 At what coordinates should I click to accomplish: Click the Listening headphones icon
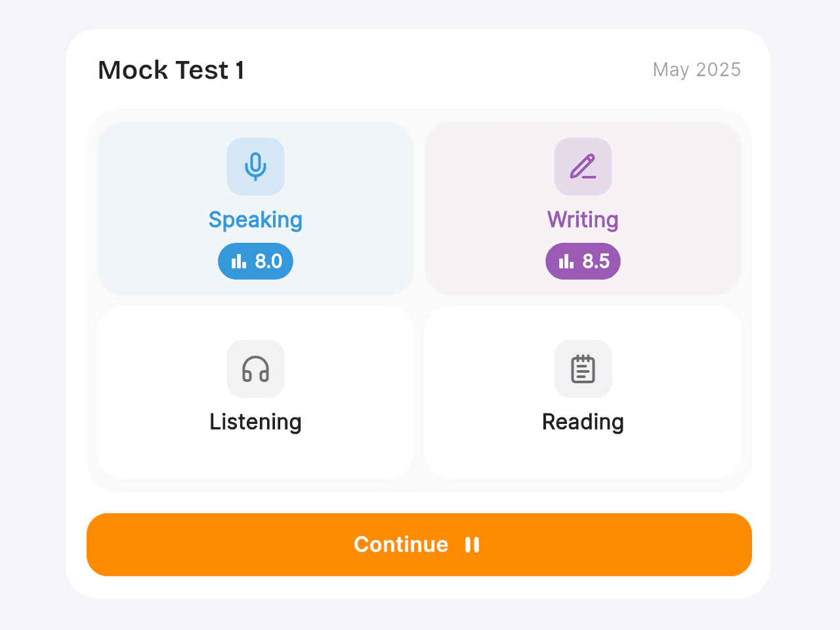coord(255,369)
